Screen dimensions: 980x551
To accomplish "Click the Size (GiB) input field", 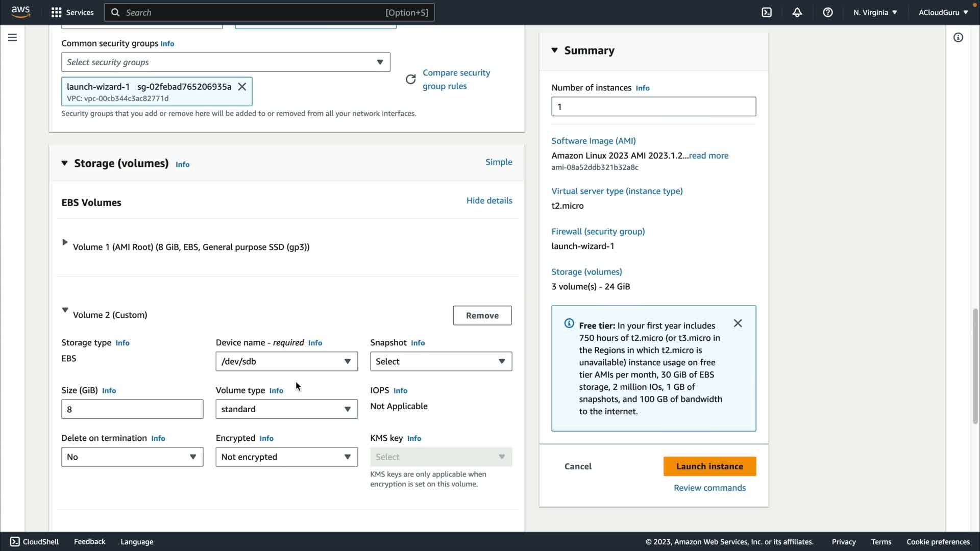I will [x=132, y=409].
